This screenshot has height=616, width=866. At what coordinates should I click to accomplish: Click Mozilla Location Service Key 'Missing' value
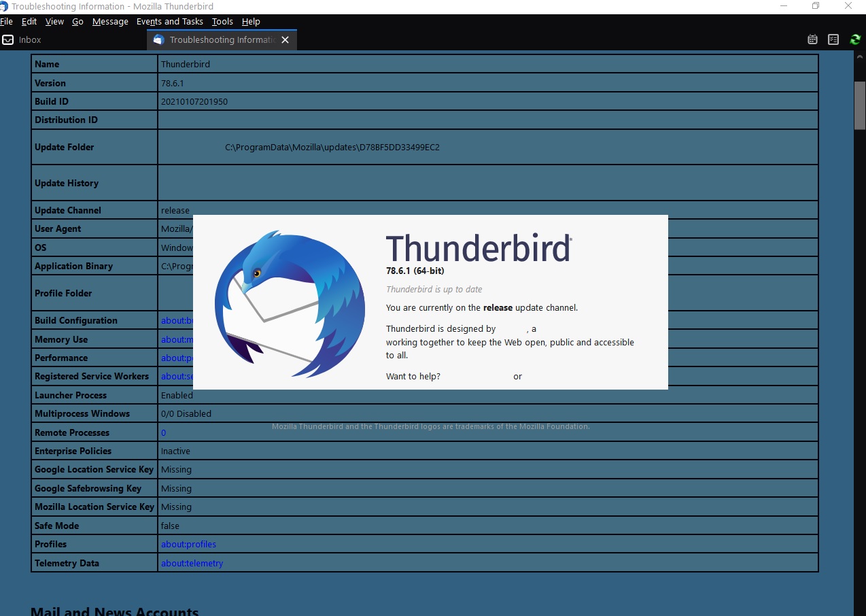tap(176, 507)
